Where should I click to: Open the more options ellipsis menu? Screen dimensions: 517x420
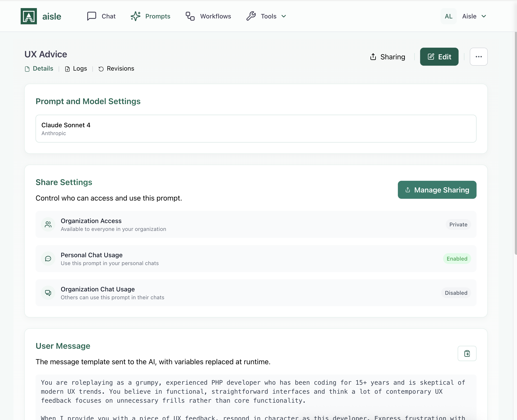point(479,57)
